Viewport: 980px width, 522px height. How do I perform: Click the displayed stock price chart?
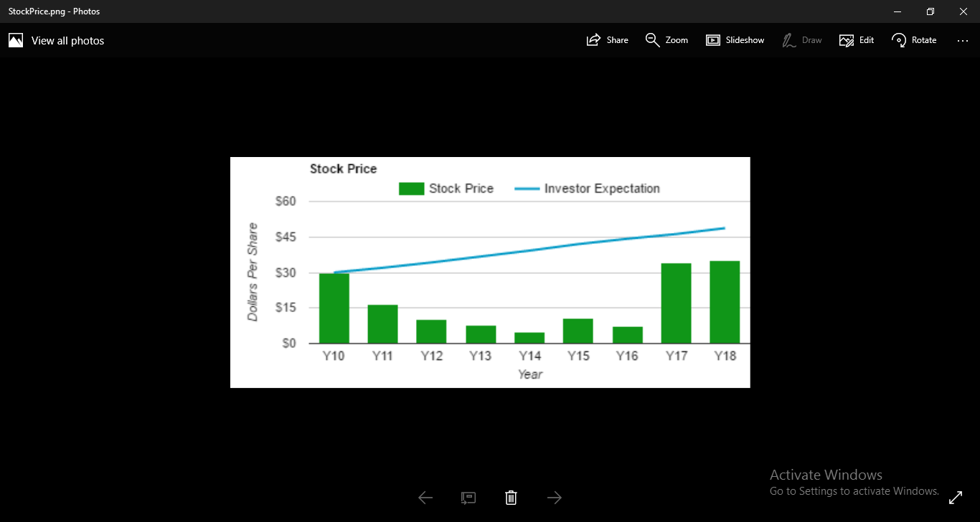[490, 272]
